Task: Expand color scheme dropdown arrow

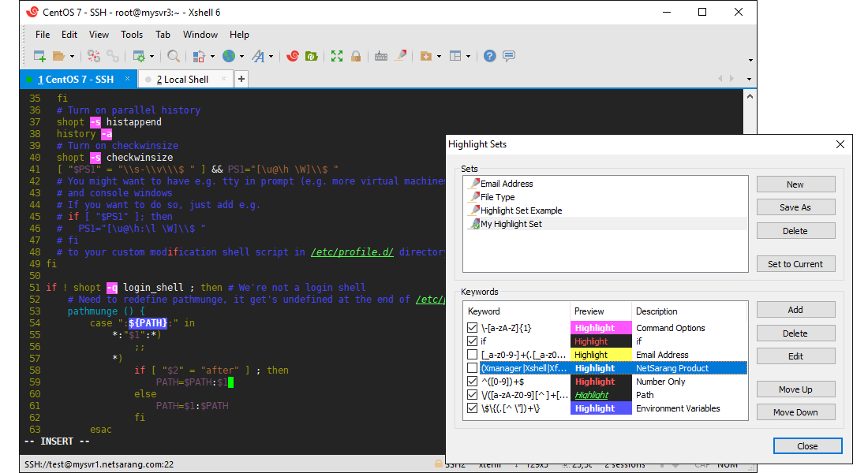Action: coord(212,57)
